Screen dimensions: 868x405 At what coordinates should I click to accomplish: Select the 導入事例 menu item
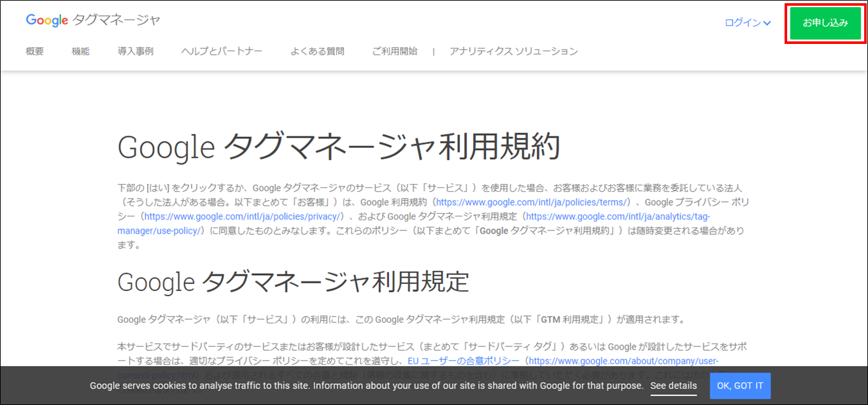[135, 51]
